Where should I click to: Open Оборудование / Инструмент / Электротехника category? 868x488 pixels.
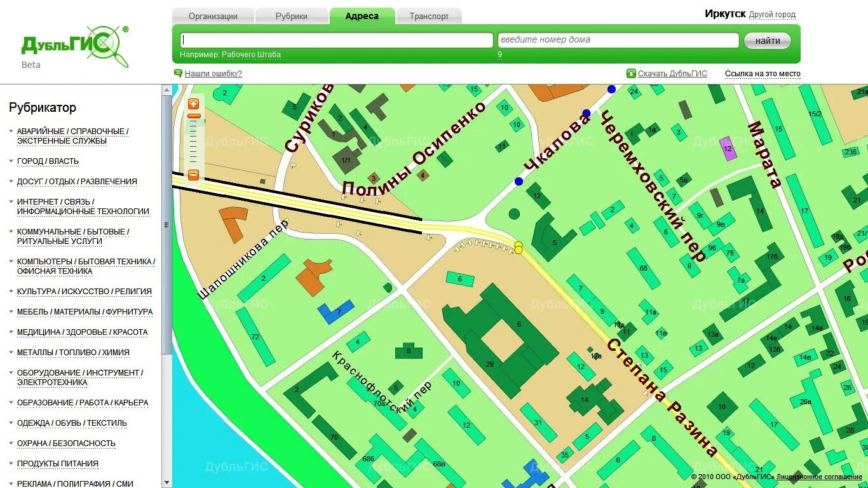80,377
